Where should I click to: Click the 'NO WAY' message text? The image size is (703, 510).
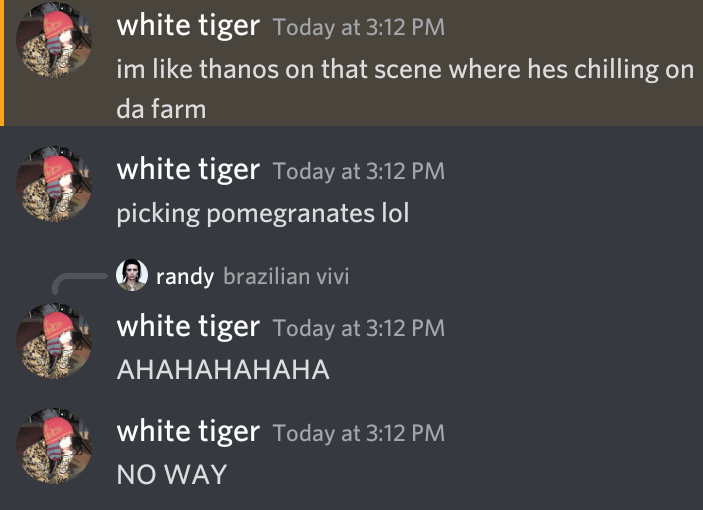tap(172, 475)
